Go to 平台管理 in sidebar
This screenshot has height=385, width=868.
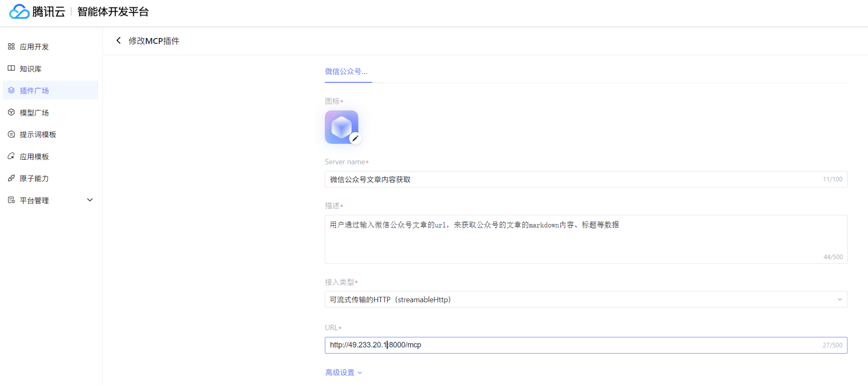point(34,200)
